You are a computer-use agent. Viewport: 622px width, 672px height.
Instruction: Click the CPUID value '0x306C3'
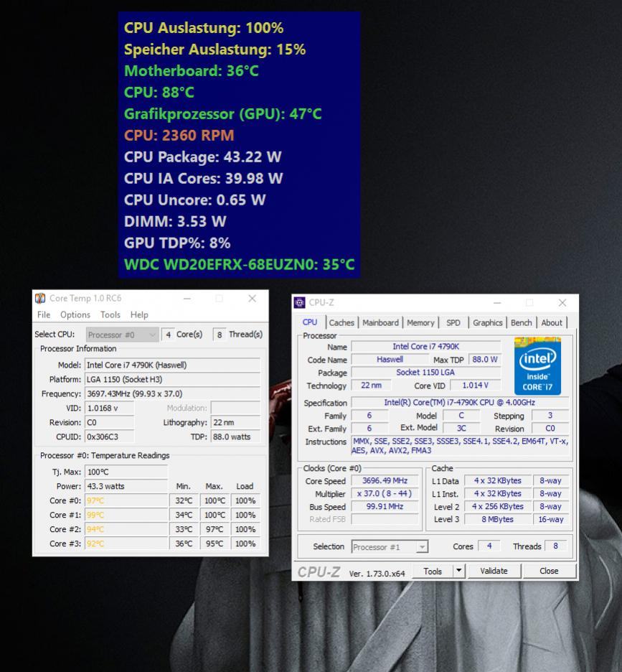coord(109,437)
